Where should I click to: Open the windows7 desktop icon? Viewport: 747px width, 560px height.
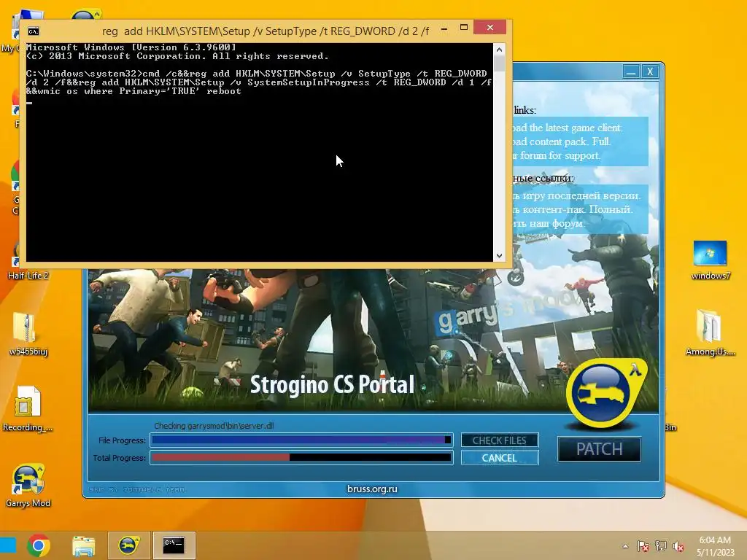click(x=711, y=260)
